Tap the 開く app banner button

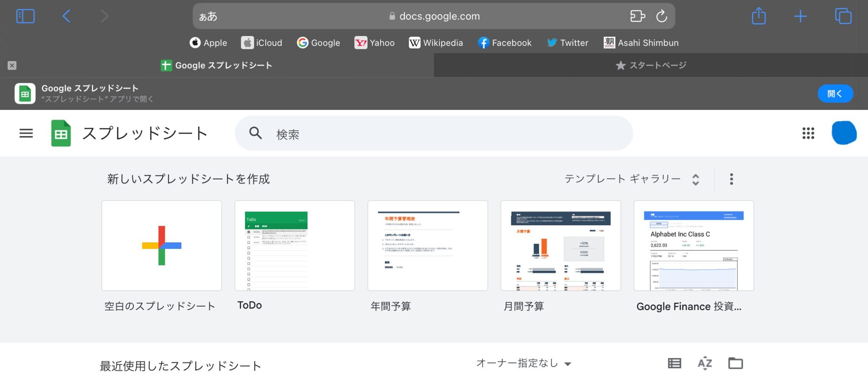point(835,93)
